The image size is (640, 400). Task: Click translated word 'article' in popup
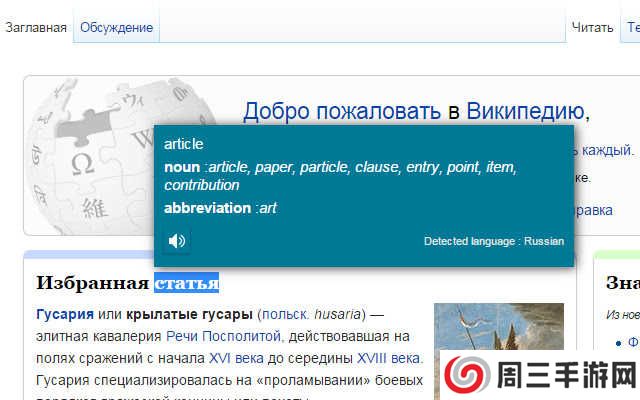[x=184, y=144]
